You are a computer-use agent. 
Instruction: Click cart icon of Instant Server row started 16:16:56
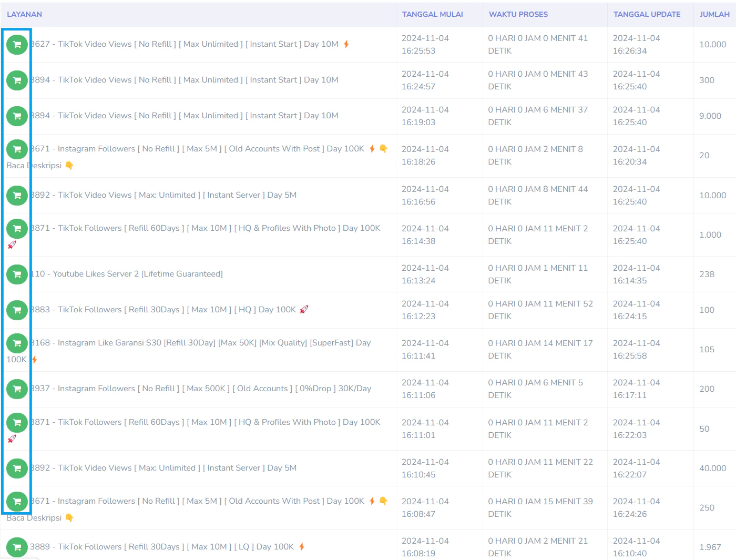17,196
